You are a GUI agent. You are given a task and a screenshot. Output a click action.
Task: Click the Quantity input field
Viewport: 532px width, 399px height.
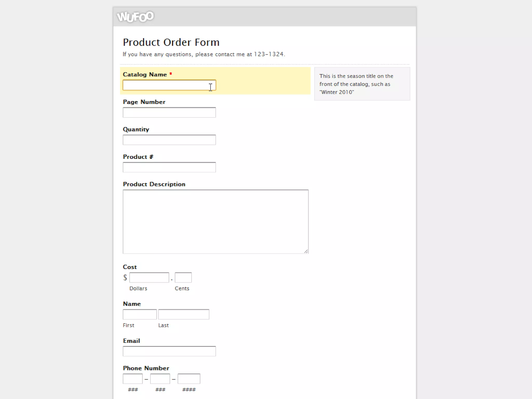[169, 140]
